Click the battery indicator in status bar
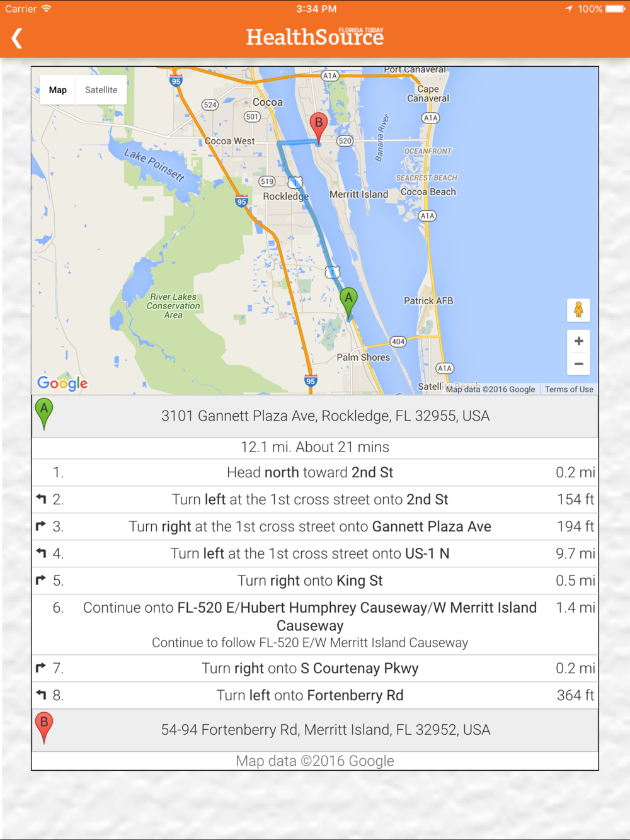This screenshot has width=630, height=840. tap(615, 9)
